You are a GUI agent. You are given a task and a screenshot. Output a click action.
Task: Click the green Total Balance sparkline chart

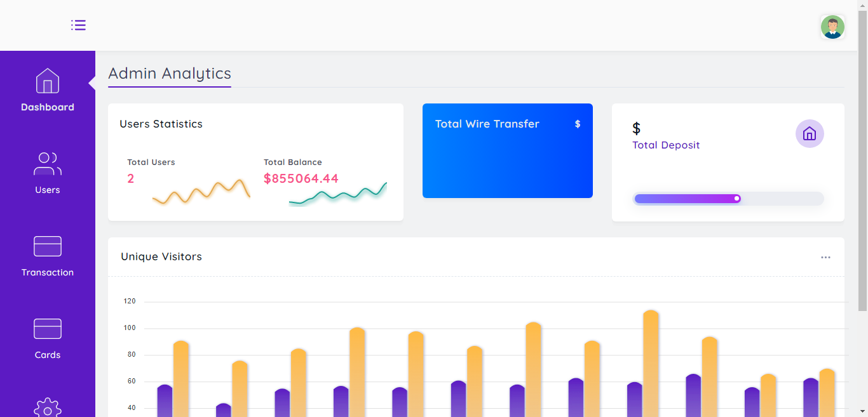point(337,194)
